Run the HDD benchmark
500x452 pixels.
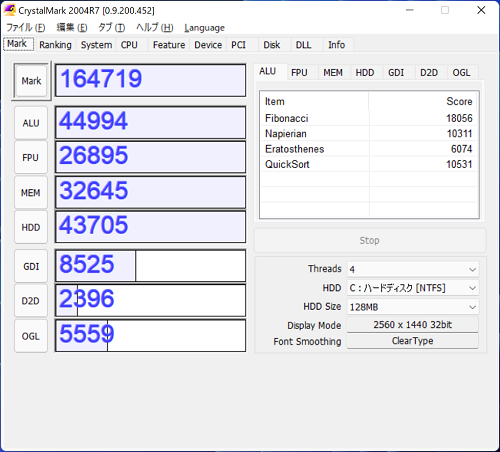coord(31,227)
